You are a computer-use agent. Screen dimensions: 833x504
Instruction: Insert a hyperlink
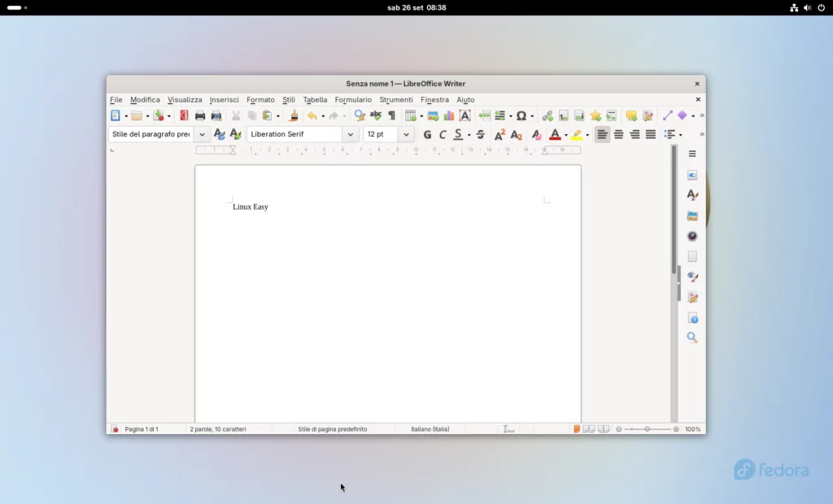[x=547, y=115]
